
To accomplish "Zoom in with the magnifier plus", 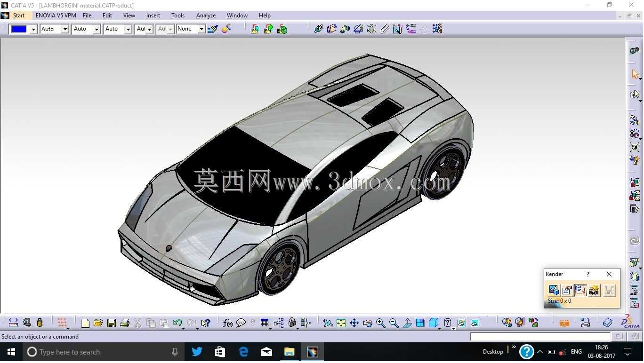I will [x=381, y=323].
